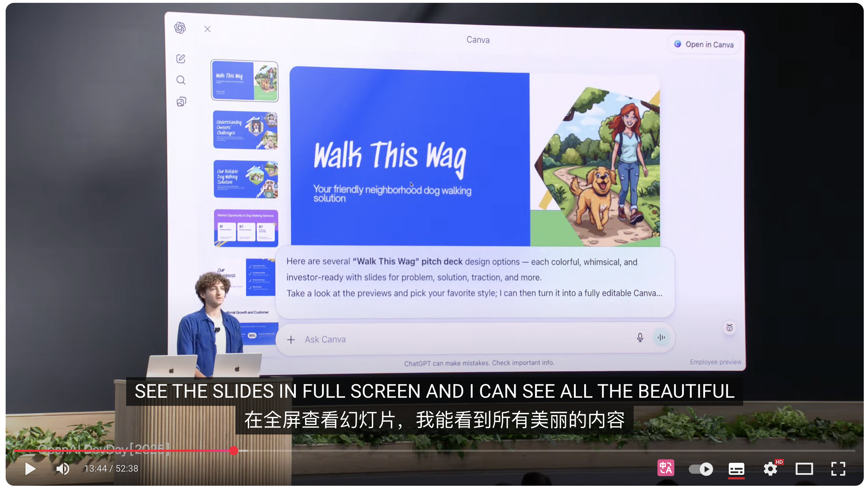Open the video settings gear
Screen dimensions: 868x490
[770, 469]
